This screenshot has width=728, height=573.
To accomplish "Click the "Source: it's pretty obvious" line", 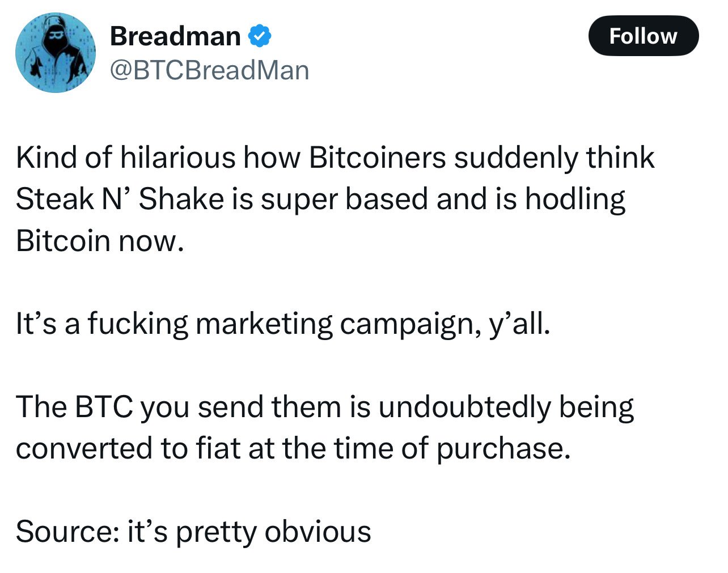I will [x=193, y=533].
